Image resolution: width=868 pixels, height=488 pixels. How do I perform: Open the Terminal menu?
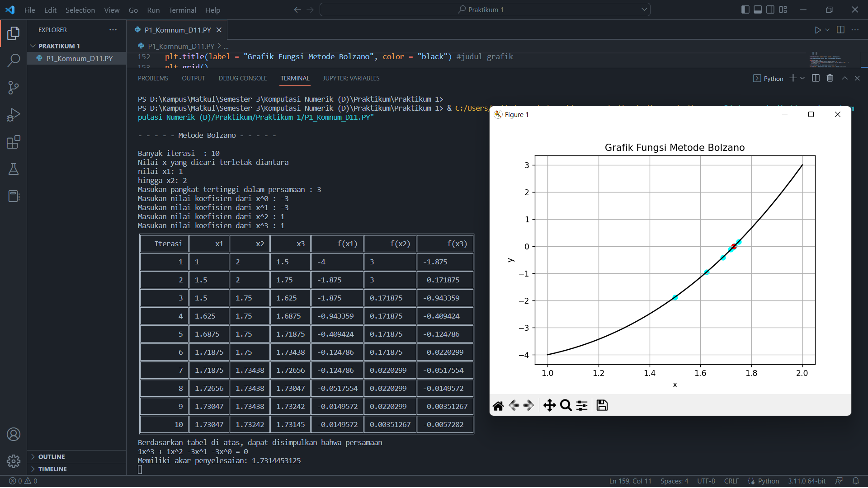tap(182, 10)
